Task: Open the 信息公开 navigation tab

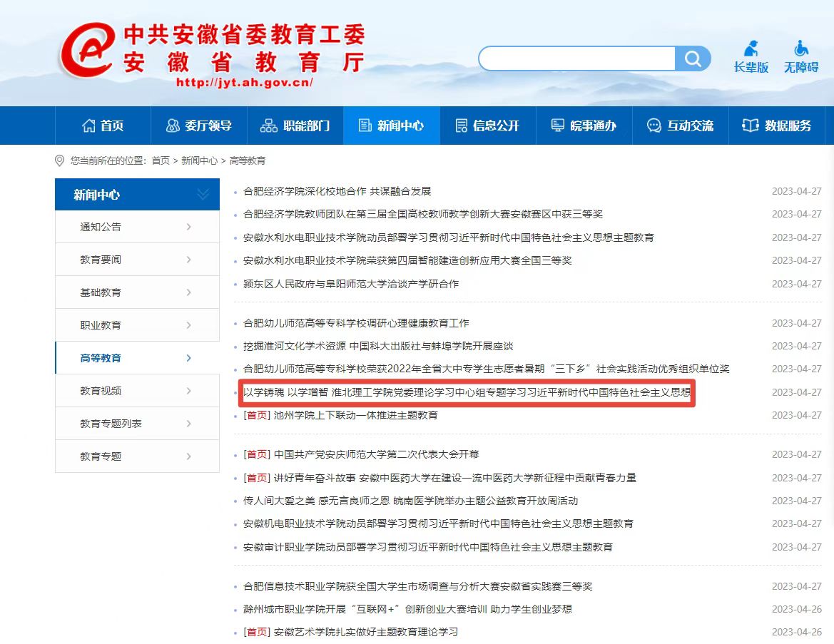Action: (487, 126)
